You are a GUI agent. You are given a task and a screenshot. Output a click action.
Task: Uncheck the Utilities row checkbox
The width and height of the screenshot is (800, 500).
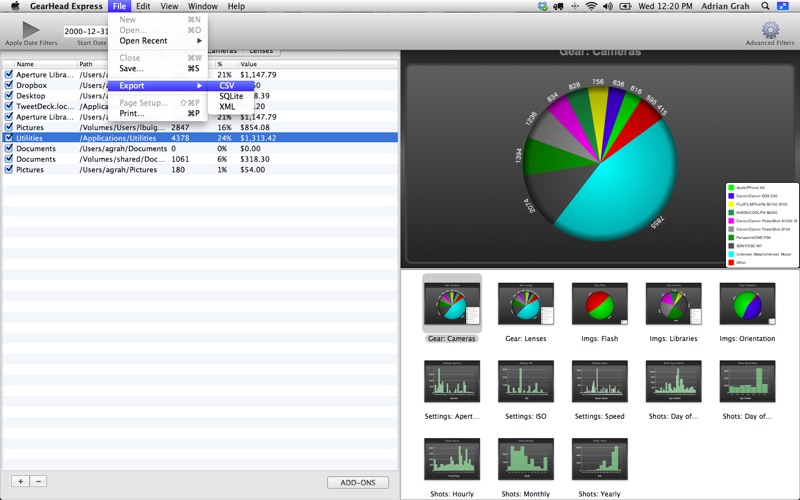[9, 138]
